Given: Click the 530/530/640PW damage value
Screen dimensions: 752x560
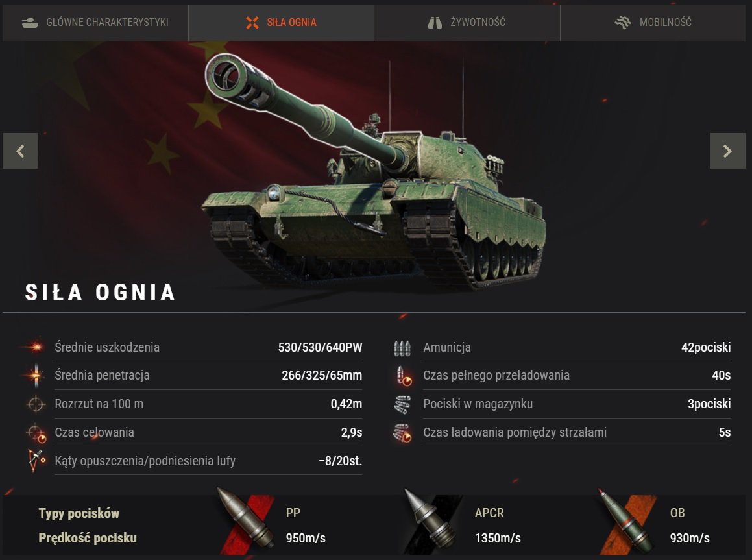Looking at the screenshot, I should (320, 347).
